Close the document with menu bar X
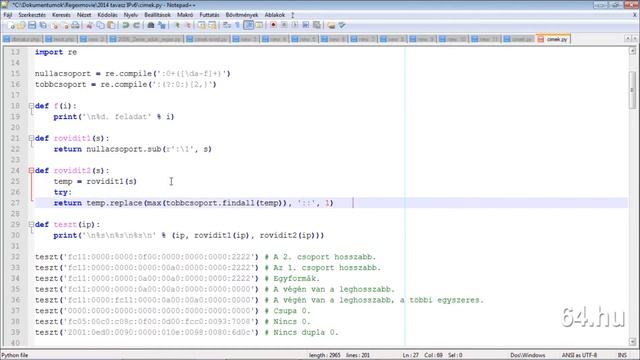The image size is (640, 360). coord(635,15)
